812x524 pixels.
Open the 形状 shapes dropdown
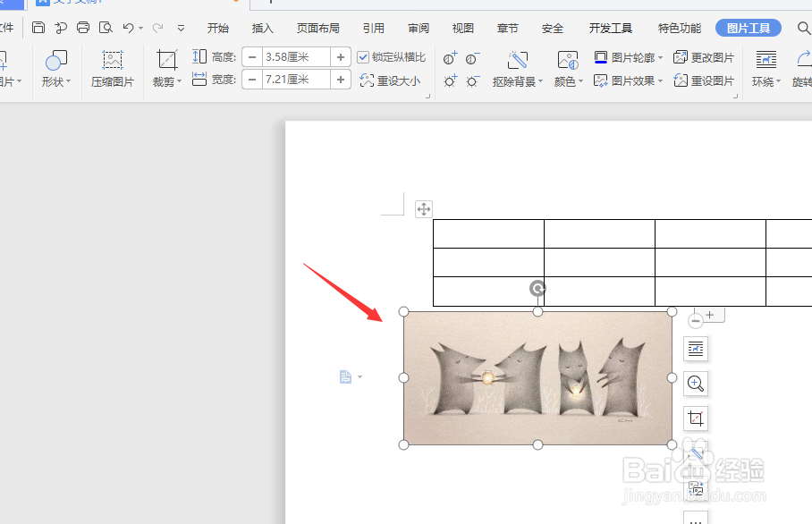point(56,68)
